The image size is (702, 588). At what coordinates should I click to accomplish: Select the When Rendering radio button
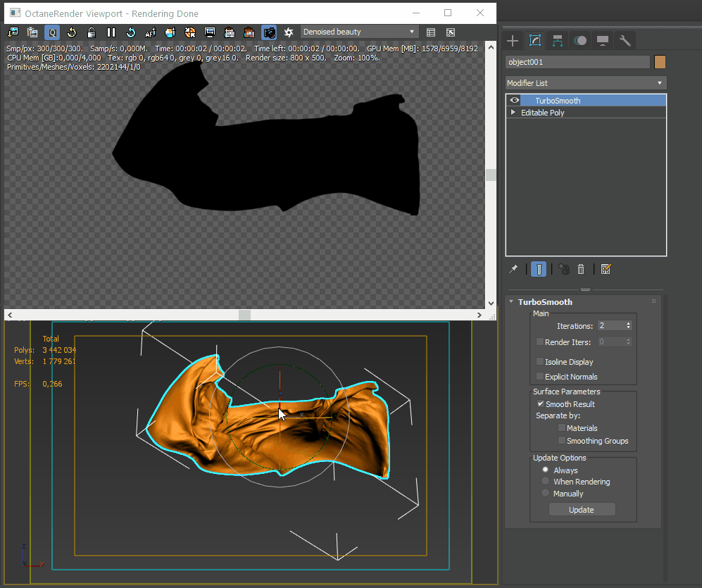click(545, 482)
